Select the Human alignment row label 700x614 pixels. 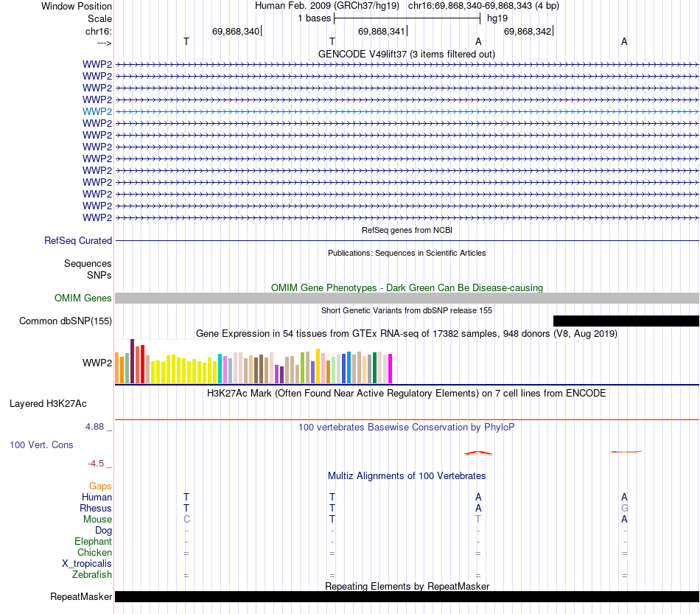97,498
